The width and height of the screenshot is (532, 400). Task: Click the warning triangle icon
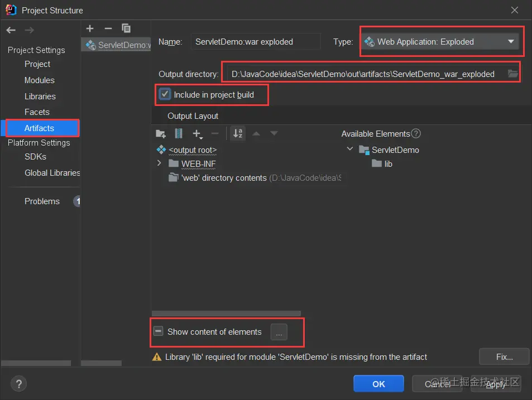(157, 357)
